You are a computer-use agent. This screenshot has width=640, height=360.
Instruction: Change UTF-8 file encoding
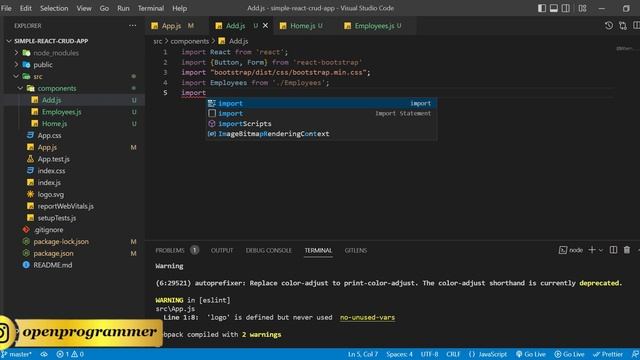click(x=429, y=354)
